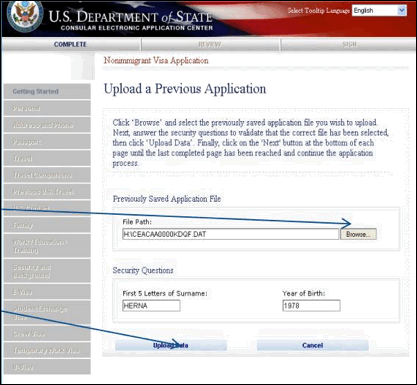Click the Cancel button
The image size is (417, 385).
(x=313, y=345)
